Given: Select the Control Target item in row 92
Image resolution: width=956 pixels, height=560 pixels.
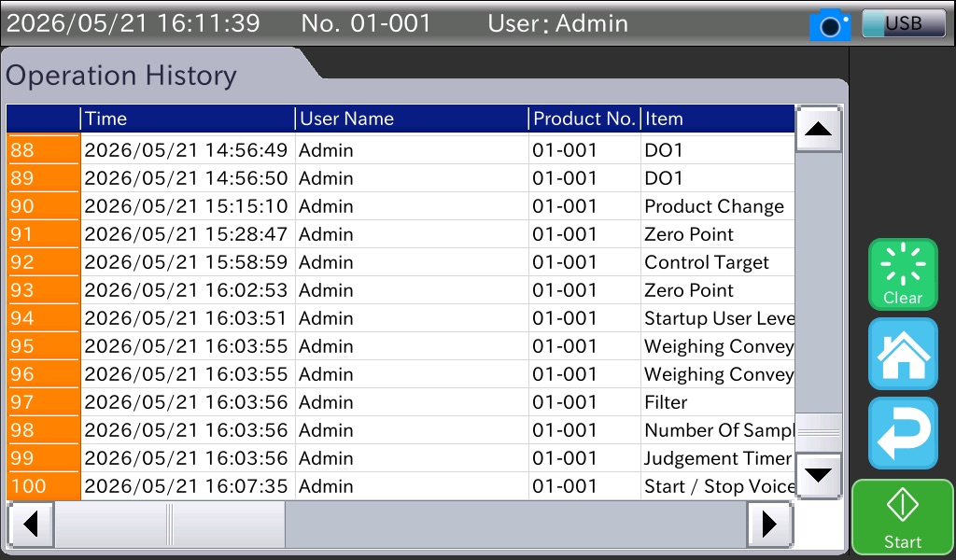Looking at the screenshot, I should click(707, 262).
